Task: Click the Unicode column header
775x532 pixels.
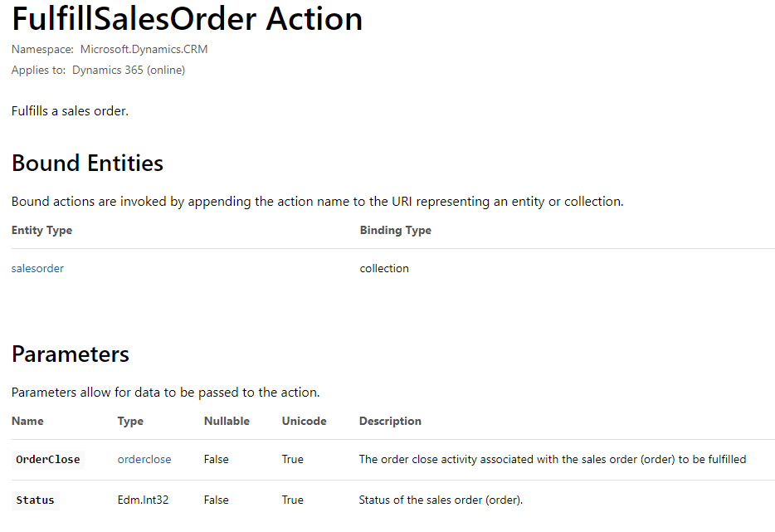Action: (304, 422)
